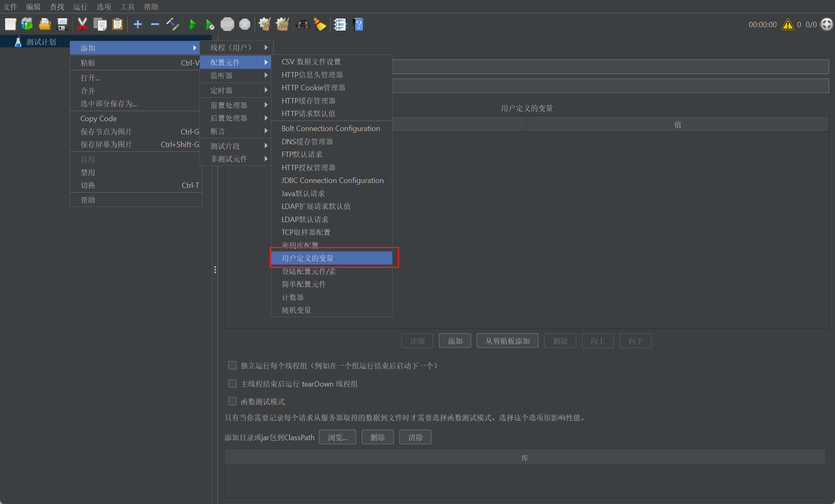Screen dimensions: 835x504
Task: Select 用户定义的变量 menu item
Action: (332, 258)
